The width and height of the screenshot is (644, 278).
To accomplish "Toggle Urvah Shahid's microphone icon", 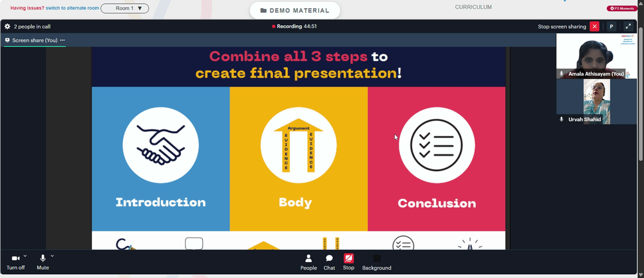I will (562, 119).
